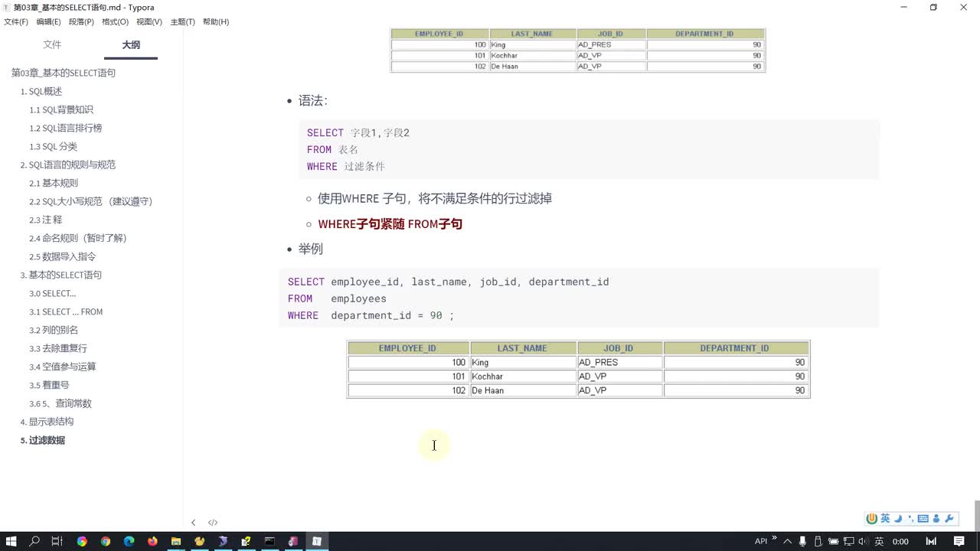Open the 帮助(H) menu
This screenshot has height=551, width=980.
216,21
